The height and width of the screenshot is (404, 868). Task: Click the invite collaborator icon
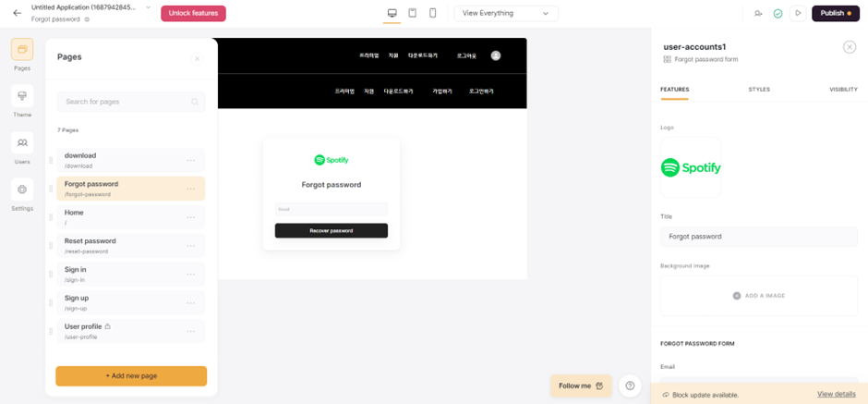pyautogui.click(x=758, y=13)
